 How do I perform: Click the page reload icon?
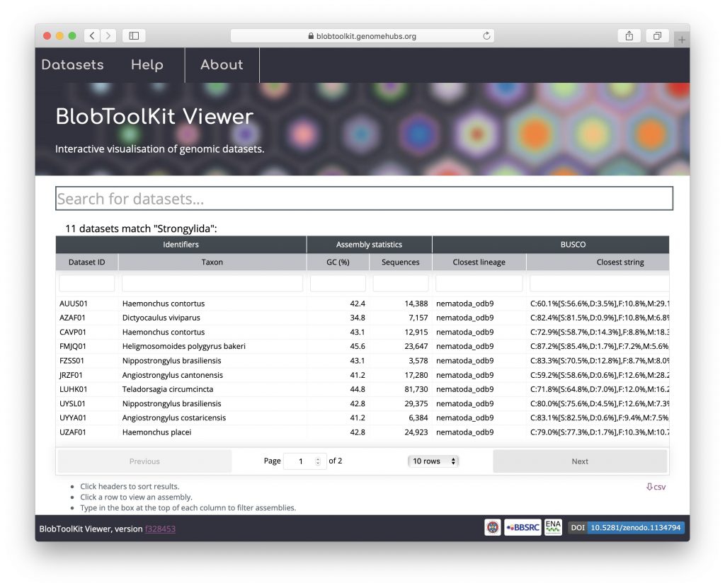[x=486, y=36]
